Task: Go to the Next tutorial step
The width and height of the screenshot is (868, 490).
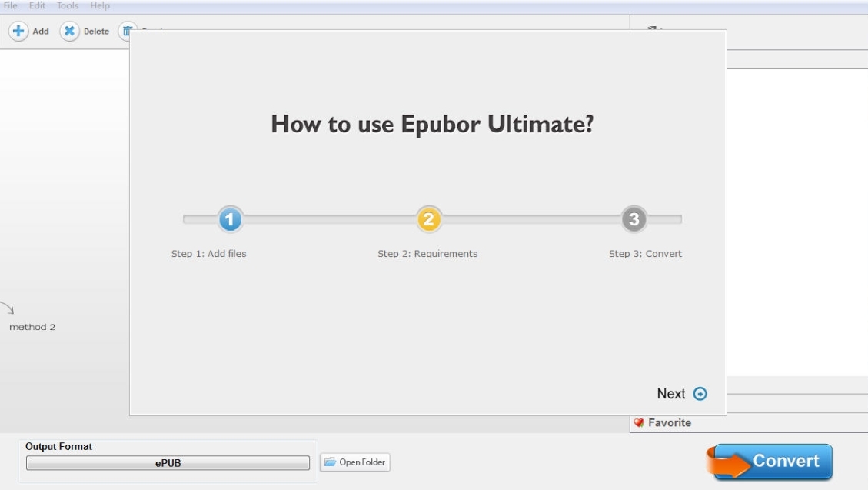Action: tap(681, 394)
